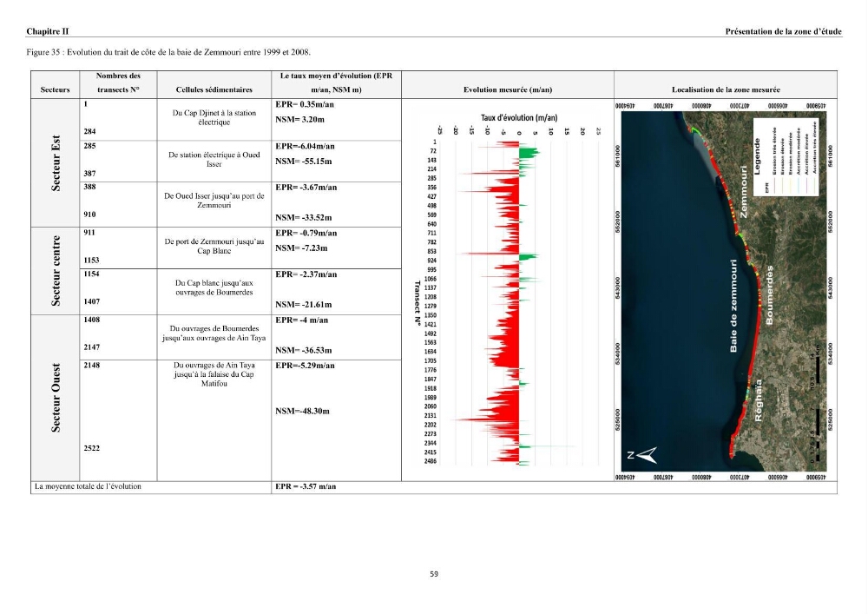Click the value "EPR= -3.67m/an"
The image size is (868, 614).
click(x=306, y=188)
